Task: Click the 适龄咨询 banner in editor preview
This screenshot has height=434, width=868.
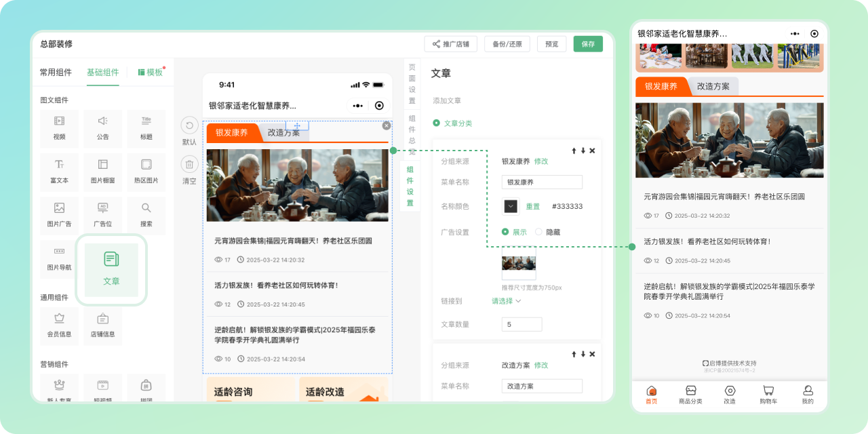Action: (x=251, y=390)
